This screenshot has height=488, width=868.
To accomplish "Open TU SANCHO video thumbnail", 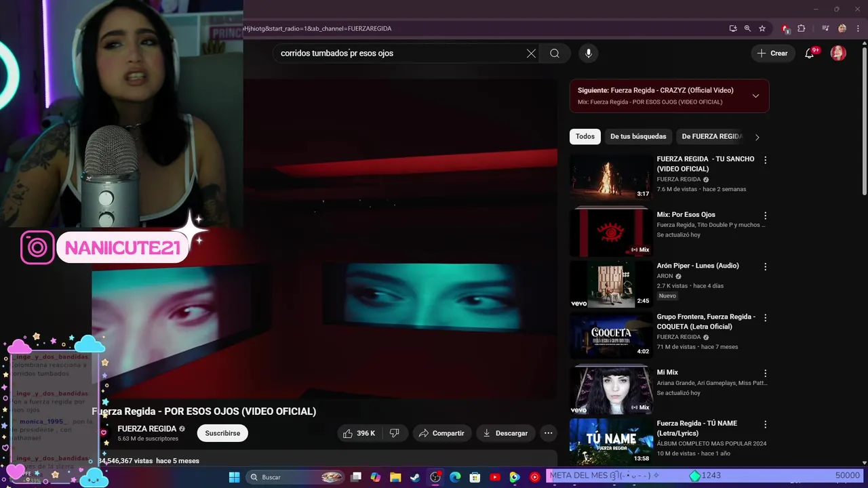I will point(611,176).
